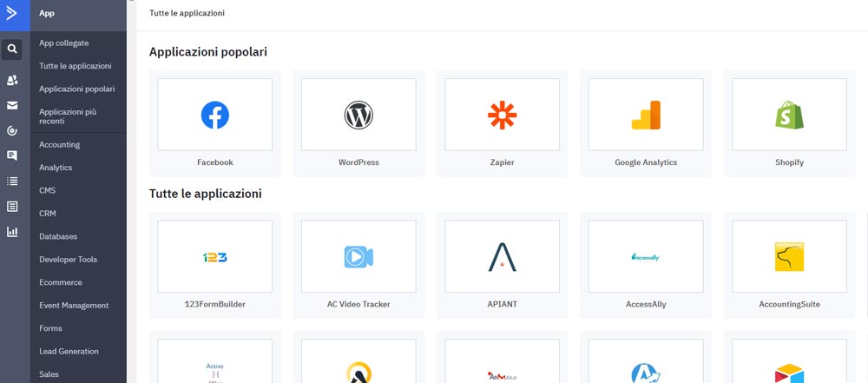
Task: Click the AC Video Tracker camera logo
Action: pos(358,256)
